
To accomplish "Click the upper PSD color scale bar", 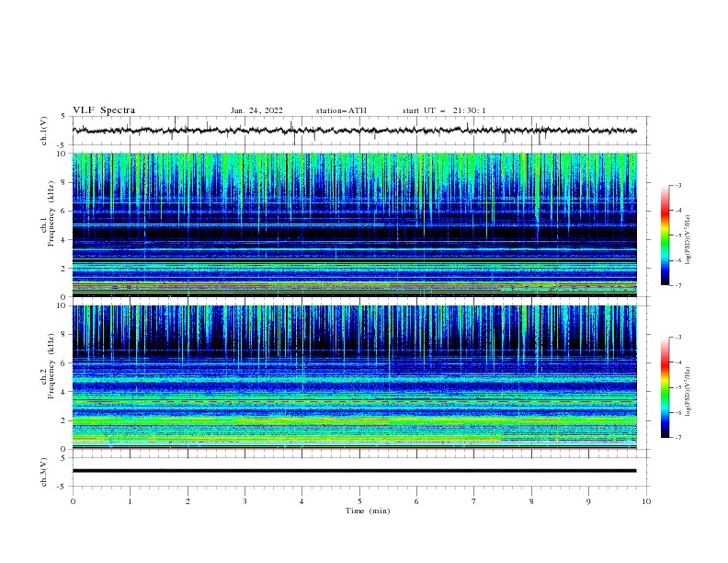I will (665, 236).
